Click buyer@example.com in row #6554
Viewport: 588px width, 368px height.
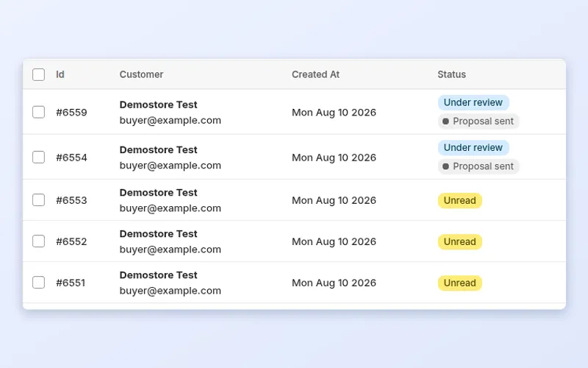point(171,166)
